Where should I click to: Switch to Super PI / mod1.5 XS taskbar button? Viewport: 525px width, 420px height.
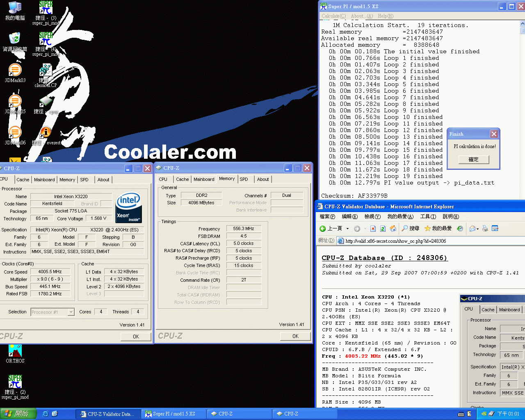173,414
